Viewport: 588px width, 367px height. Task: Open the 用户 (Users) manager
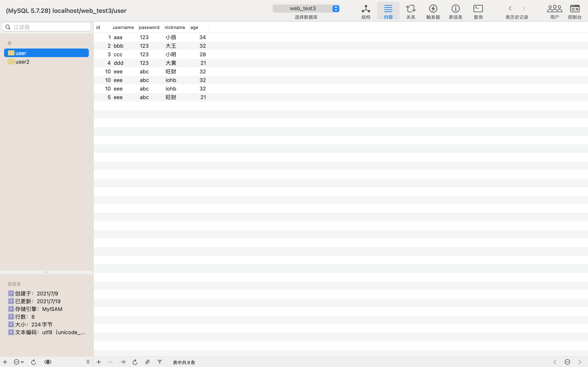point(555,11)
